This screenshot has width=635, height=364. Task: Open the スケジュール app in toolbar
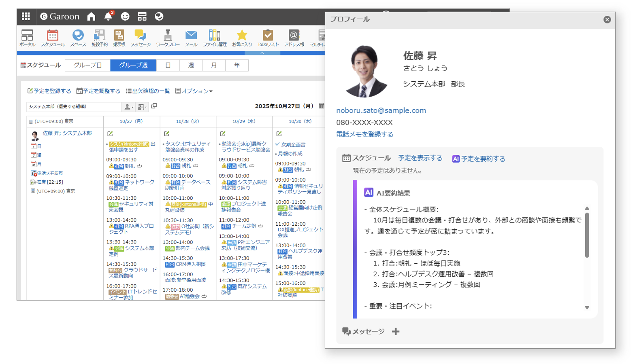click(53, 38)
